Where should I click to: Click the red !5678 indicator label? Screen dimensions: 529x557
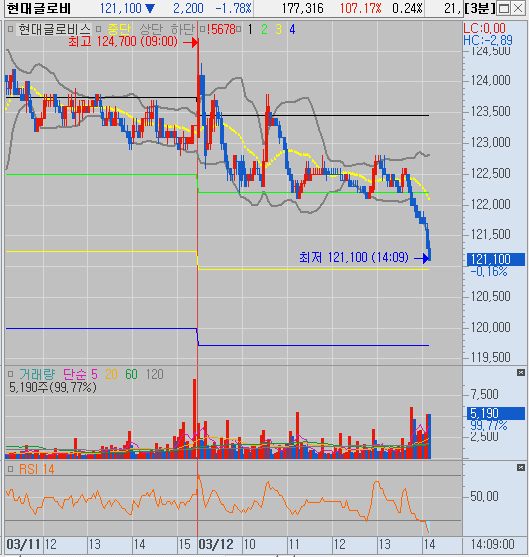(x=221, y=29)
